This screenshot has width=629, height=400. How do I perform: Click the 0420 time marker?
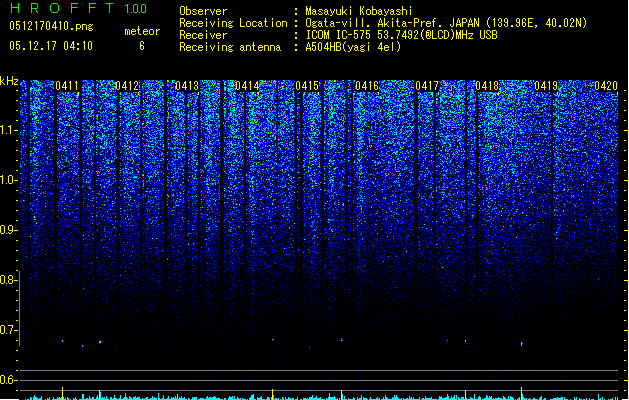(606, 86)
